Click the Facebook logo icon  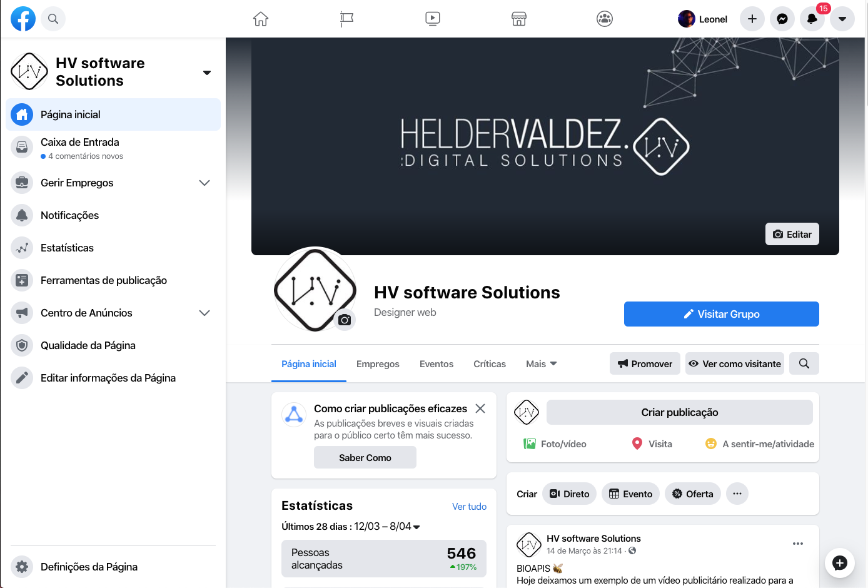pyautogui.click(x=23, y=19)
